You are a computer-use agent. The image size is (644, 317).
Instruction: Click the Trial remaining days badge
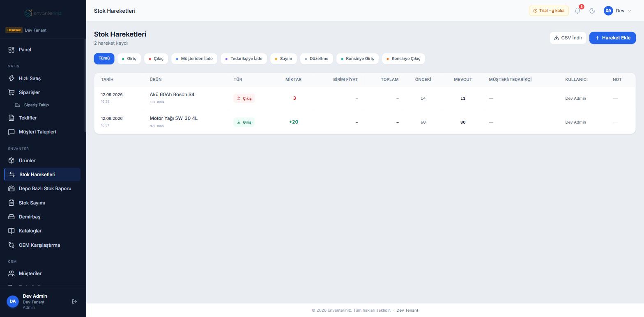point(549,11)
